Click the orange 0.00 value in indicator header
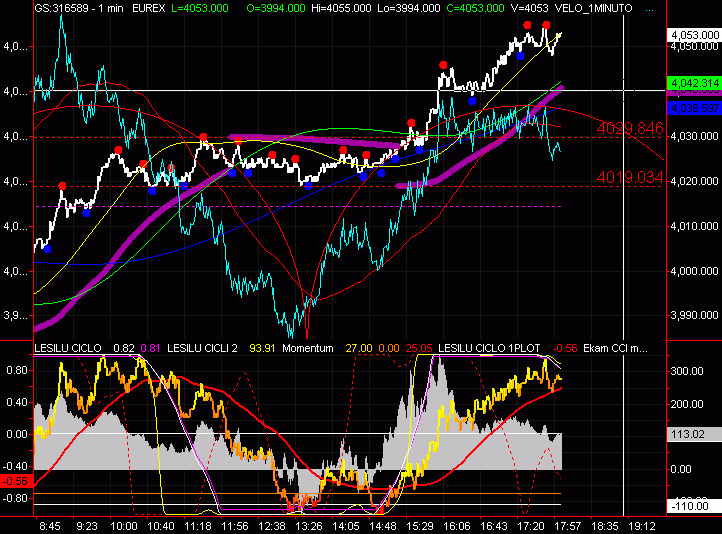 point(389,348)
